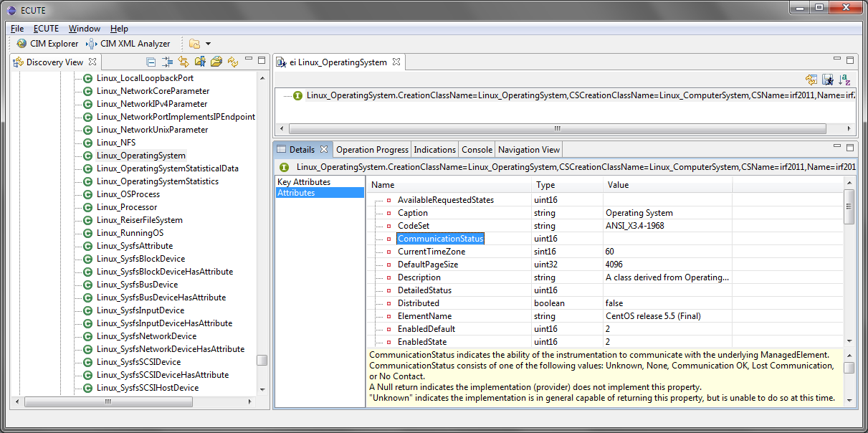868x433 pixels.
Task: Click the instance view horizontal scrollbar right arrow
Action: coord(850,129)
